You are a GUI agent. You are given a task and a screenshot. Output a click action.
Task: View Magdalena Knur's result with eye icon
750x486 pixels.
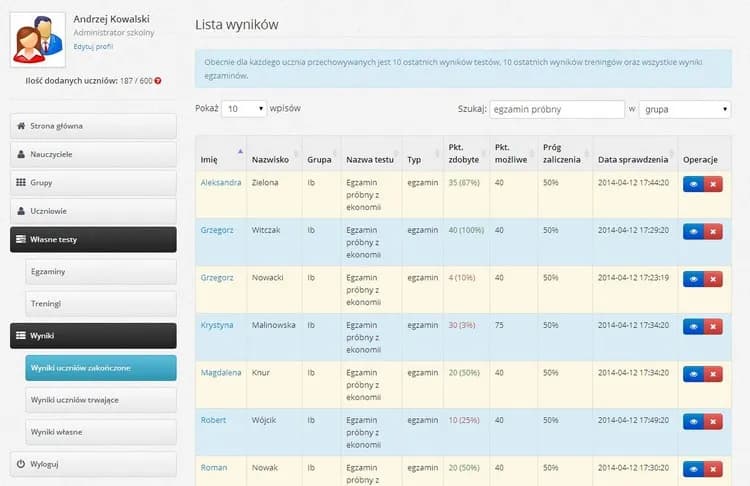pyautogui.click(x=693, y=374)
